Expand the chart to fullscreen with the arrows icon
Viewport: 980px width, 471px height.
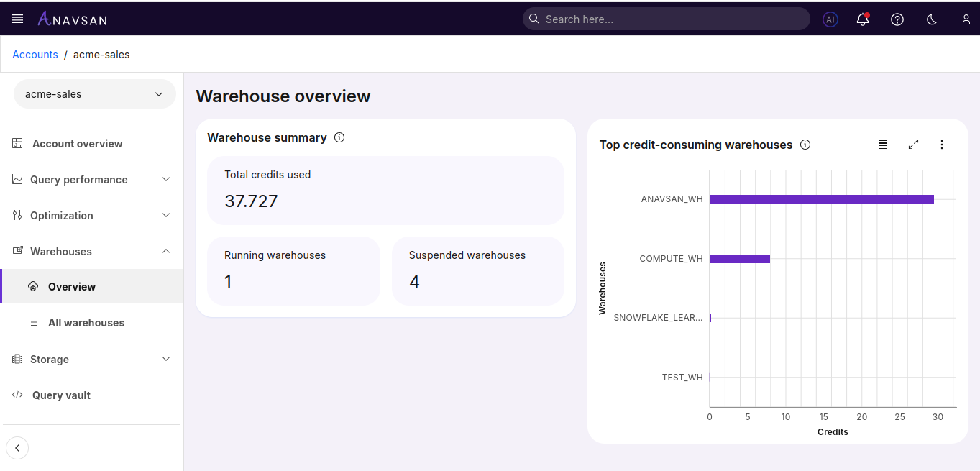[x=913, y=144]
